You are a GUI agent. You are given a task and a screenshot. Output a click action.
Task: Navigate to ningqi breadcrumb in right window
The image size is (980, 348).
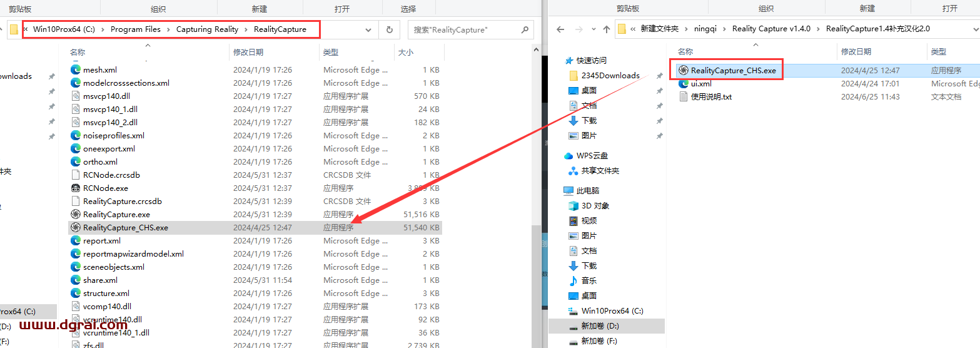705,29
